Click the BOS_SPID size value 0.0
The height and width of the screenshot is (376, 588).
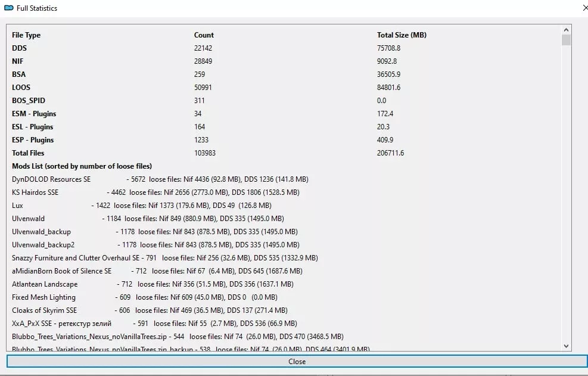(x=381, y=101)
